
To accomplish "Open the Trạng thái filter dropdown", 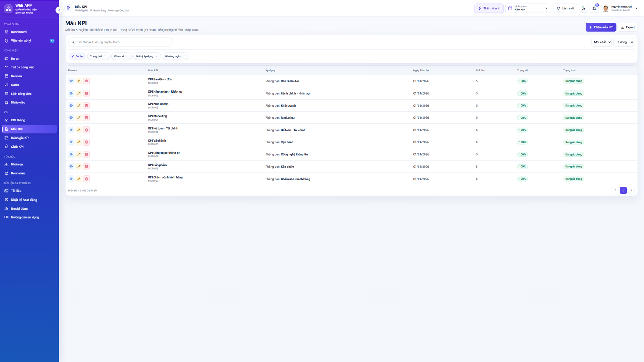I will click(x=98, y=56).
